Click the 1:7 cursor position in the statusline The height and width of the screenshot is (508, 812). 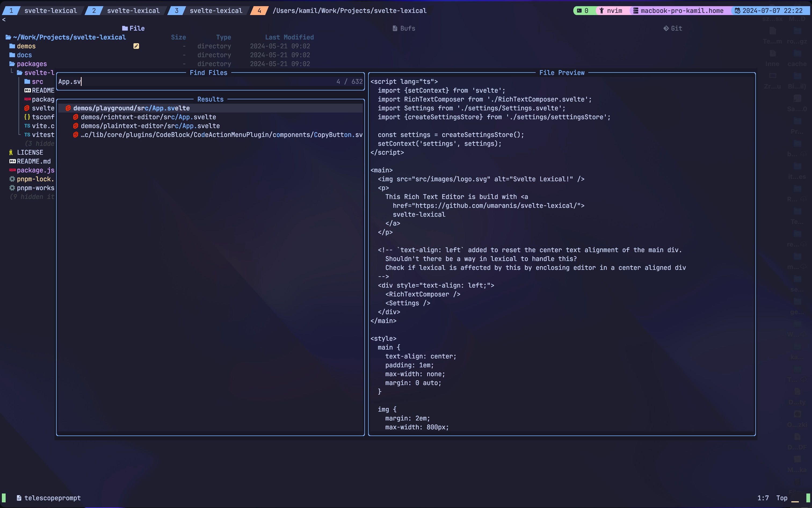pos(763,498)
